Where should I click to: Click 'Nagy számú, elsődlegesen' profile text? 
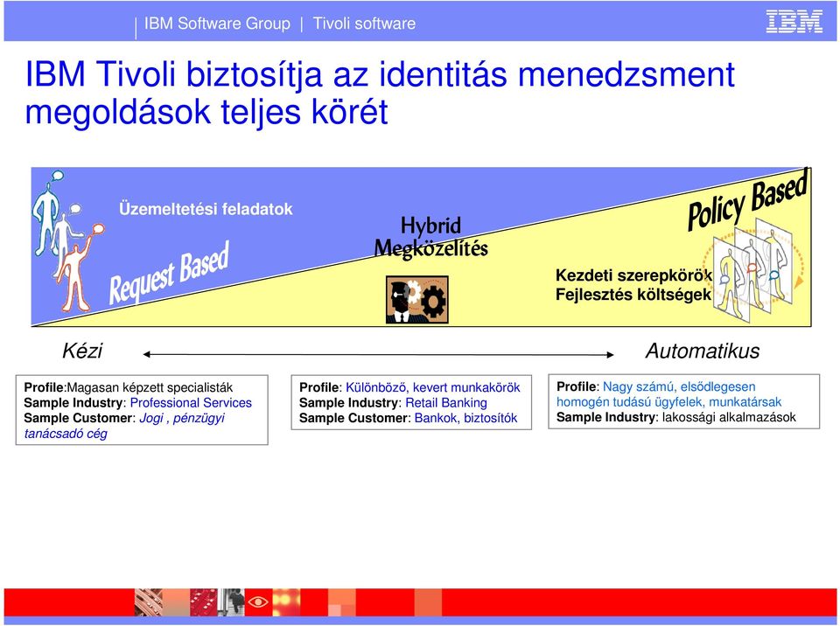click(679, 386)
